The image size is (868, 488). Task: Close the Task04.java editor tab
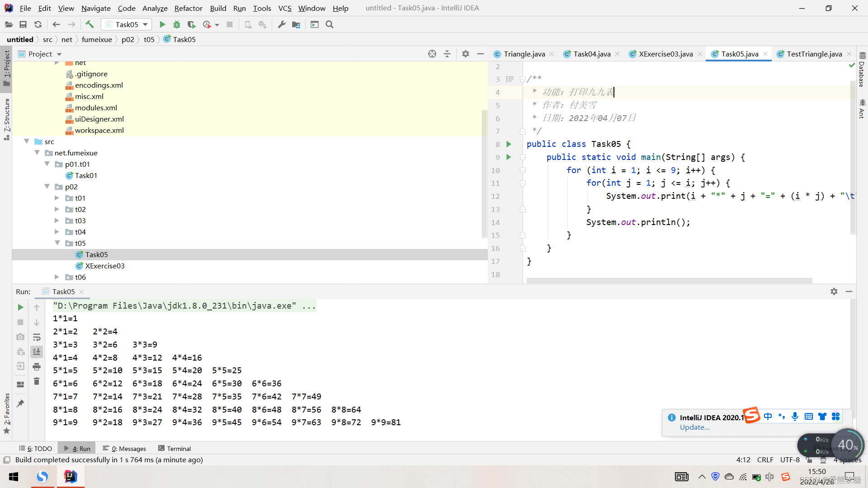click(x=617, y=54)
